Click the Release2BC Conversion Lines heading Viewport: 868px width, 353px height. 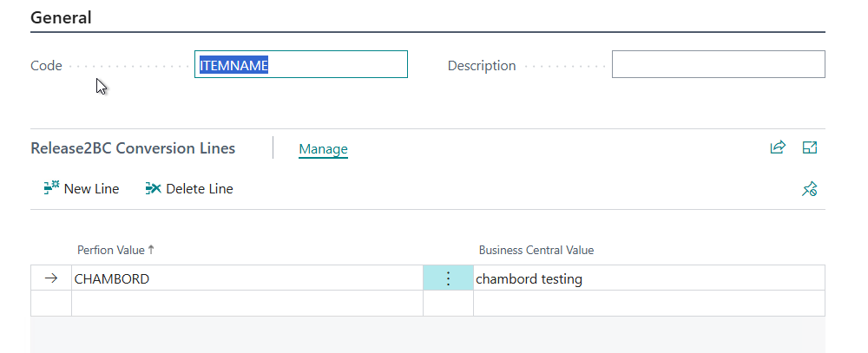133,148
